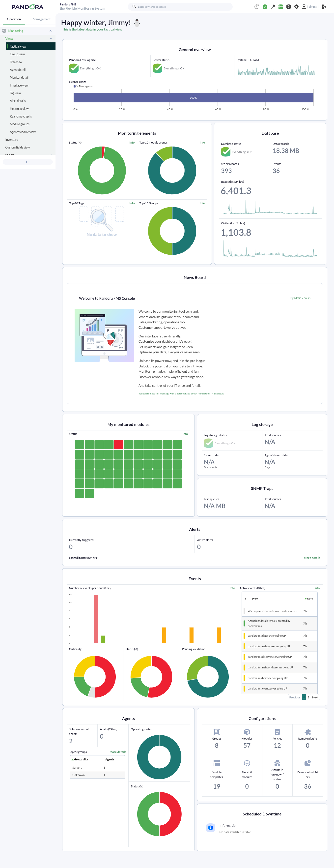This screenshot has height=868, width=334.
Task: Sort events table by Date column
Action: pos(309,599)
